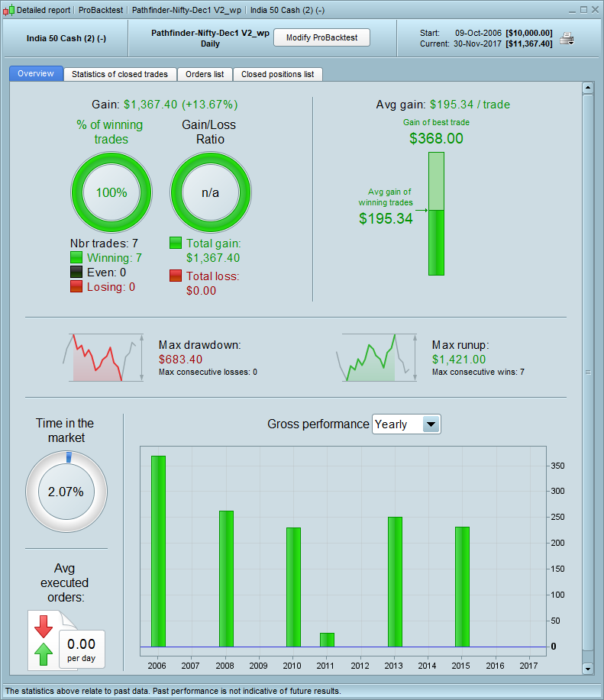Image resolution: width=604 pixels, height=700 pixels.
Task: Click the green Total gain legend square
Action: click(176, 243)
